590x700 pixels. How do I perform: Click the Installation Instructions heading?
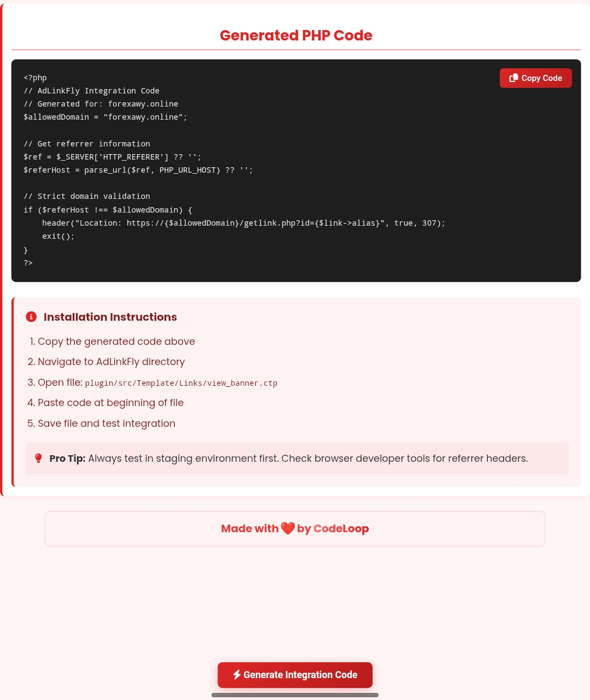[x=110, y=317]
